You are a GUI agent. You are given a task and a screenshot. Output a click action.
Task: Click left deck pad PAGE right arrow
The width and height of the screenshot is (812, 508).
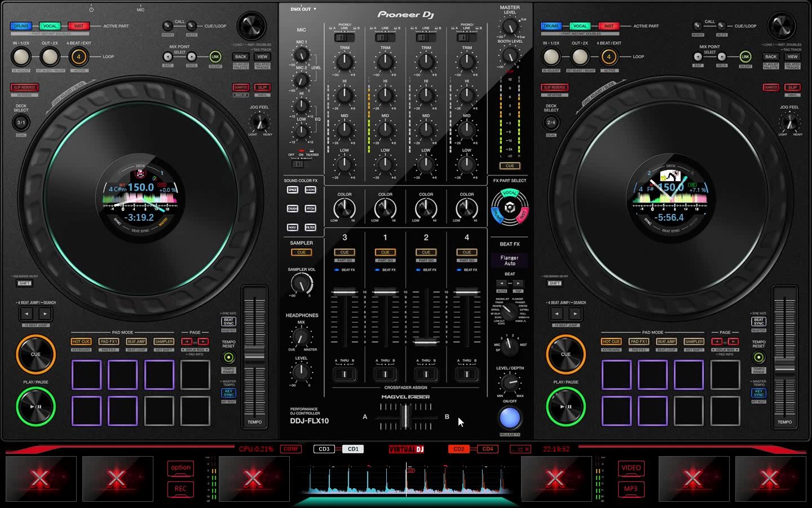tap(203, 341)
